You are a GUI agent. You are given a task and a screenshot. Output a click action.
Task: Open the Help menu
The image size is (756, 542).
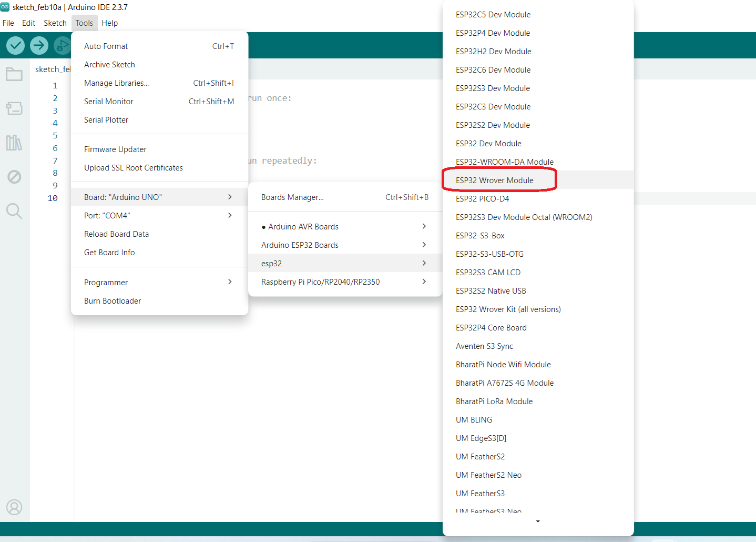[x=110, y=23]
